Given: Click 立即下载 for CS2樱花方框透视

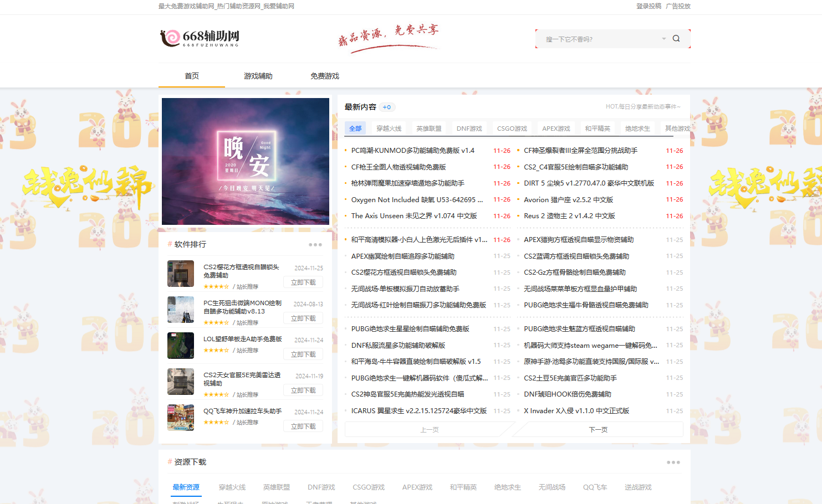Looking at the screenshot, I should [x=303, y=282].
